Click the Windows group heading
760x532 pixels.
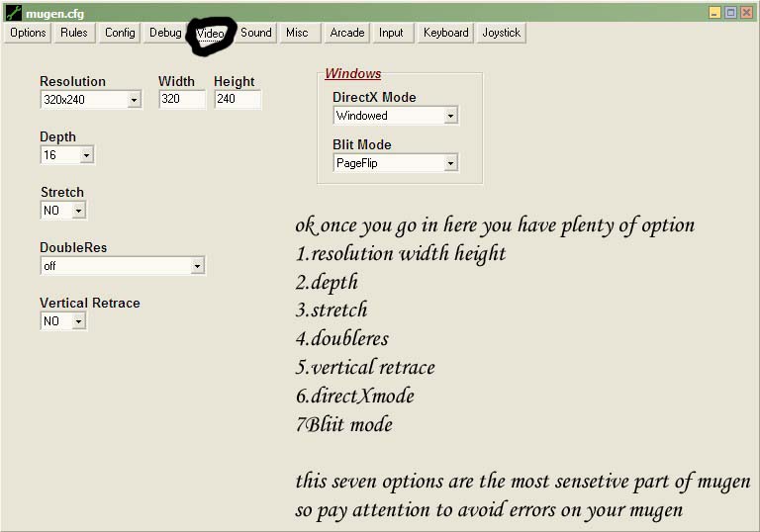coord(353,73)
